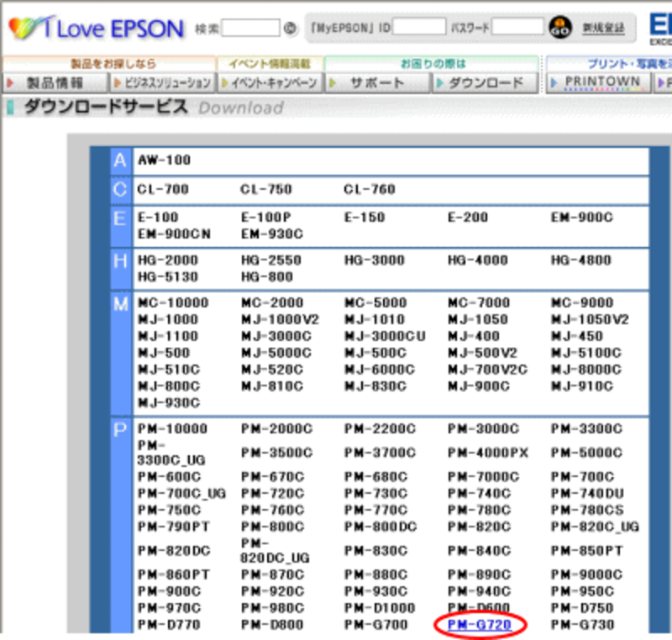Open the ダウンロード navigation tab
Image resolution: width=672 pixels, height=640 pixels.
[x=486, y=82]
